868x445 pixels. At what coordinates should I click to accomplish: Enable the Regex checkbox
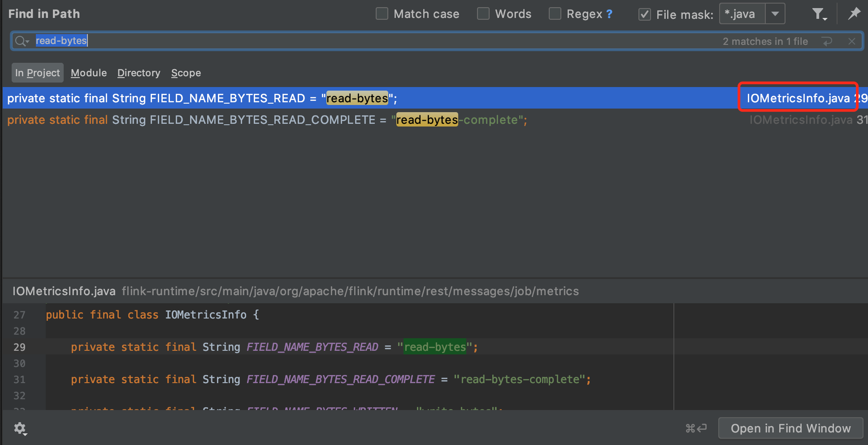[x=555, y=14]
